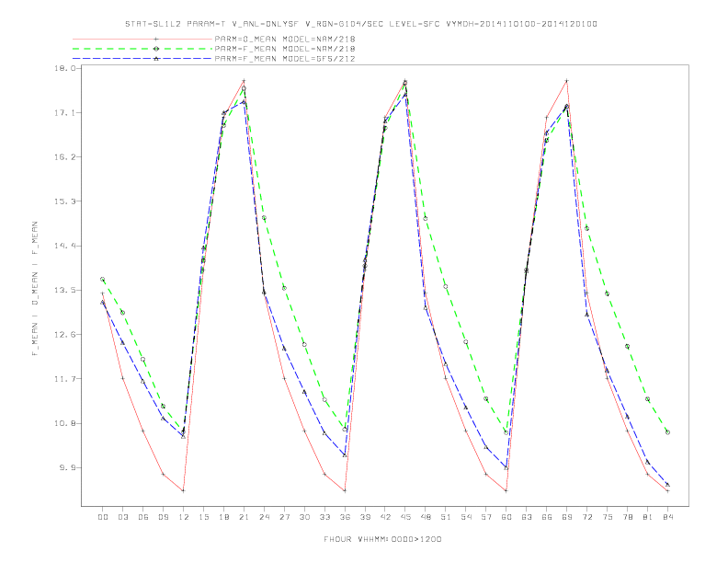Viewport: 728px width, 563px height.
Task: Click y-axis tick value 9.9
Action: pyautogui.click(x=67, y=467)
